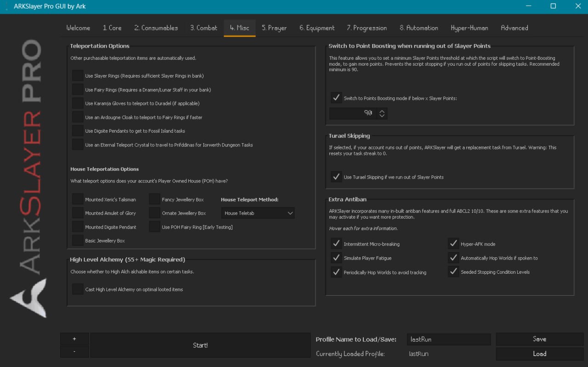Viewport: 588px width, 367px height.
Task: Enable Use POH Fairy Ring option
Action: coord(155,227)
